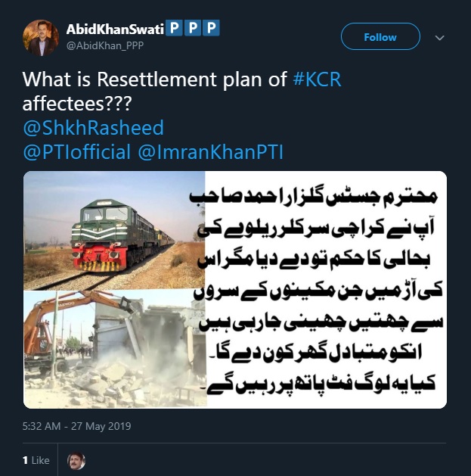471x476 pixels.
Task: Visit the @ShkhRasheed mention
Action: point(94,127)
